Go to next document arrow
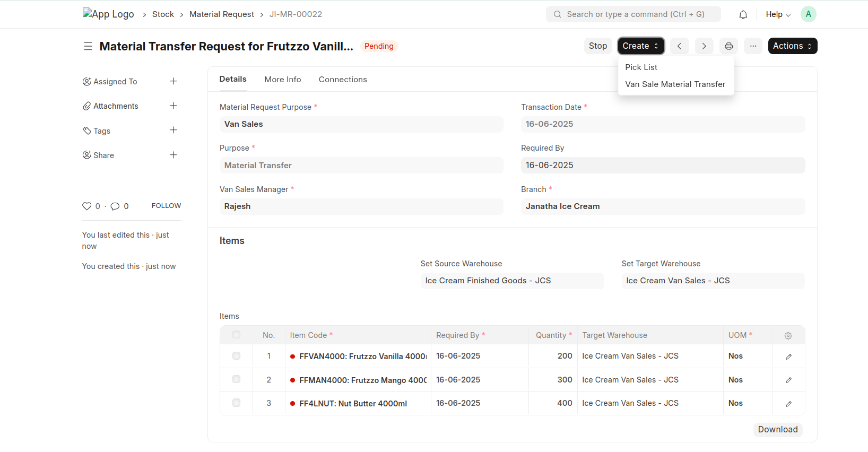Image resolution: width=868 pixels, height=452 pixels. pyautogui.click(x=704, y=46)
